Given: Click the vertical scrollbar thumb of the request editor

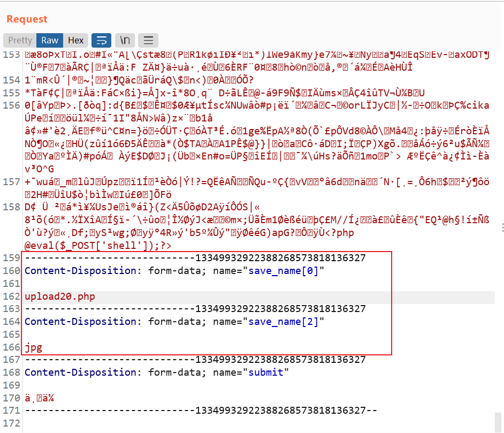Looking at the screenshot, I should [498, 422].
